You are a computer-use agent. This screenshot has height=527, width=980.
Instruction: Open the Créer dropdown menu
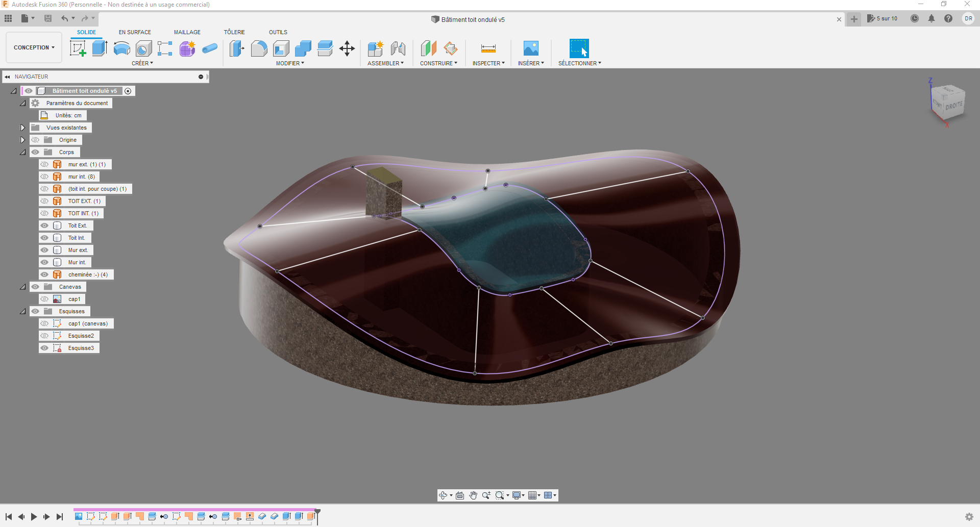coord(143,63)
